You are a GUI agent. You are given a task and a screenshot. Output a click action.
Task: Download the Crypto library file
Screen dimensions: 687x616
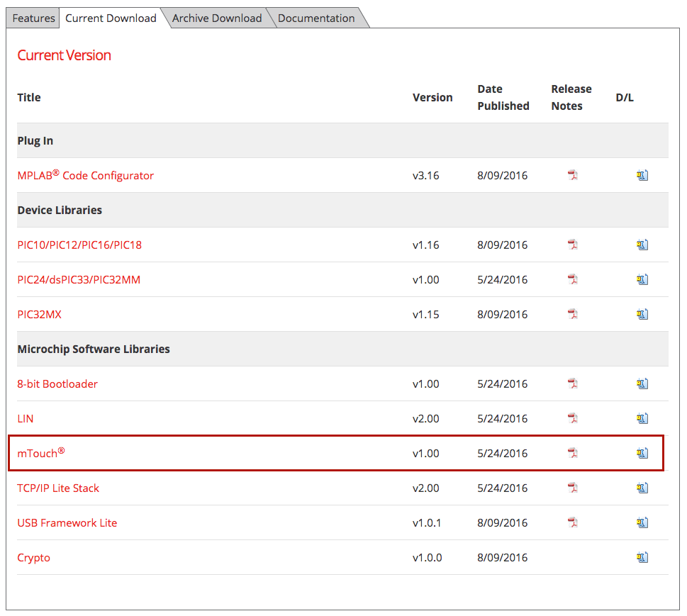click(642, 558)
